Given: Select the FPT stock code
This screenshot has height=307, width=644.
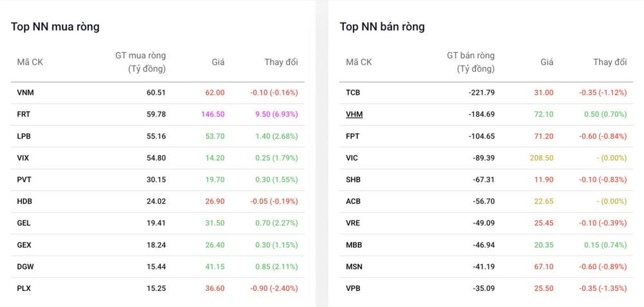Looking at the screenshot, I should [352, 136].
